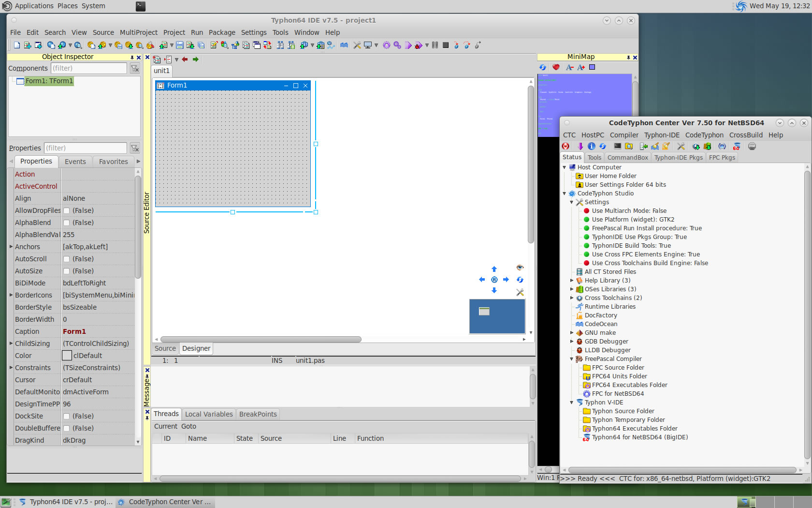
Task: Click the eye icon in the form designer
Action: coord(520,268)
